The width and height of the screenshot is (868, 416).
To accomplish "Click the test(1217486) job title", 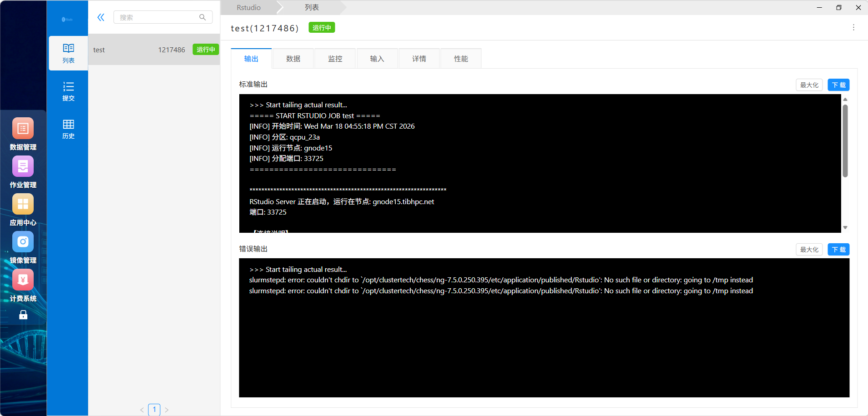I will tap(264, 28).
